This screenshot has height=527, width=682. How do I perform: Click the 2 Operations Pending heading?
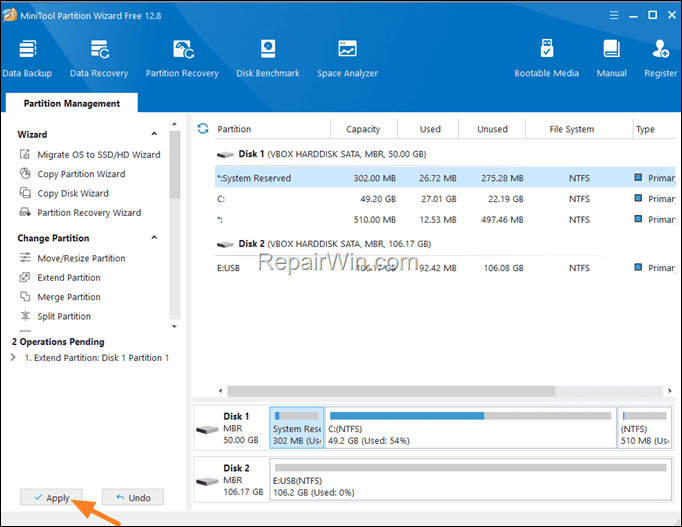[58, 342]
